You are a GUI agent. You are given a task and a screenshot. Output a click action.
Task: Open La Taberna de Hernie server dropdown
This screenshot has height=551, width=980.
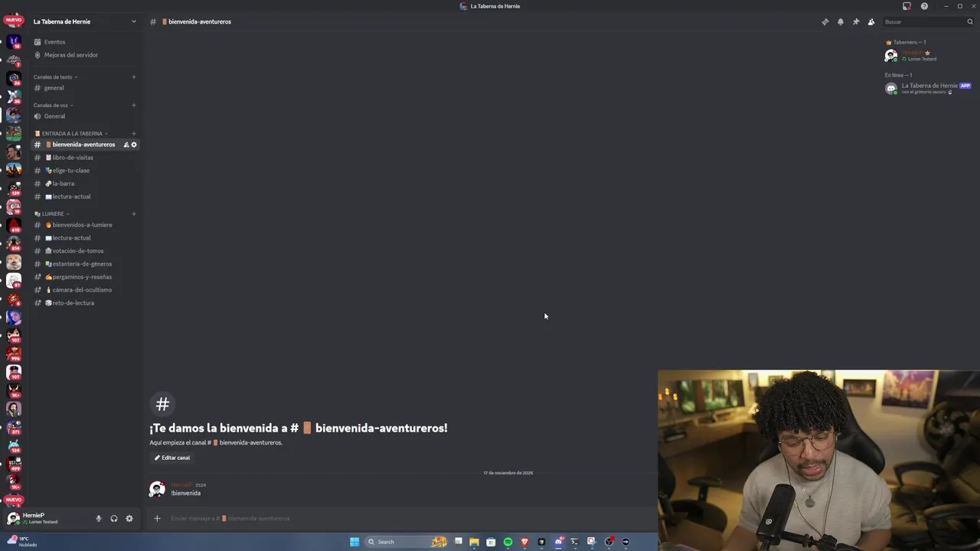[84, 21]
